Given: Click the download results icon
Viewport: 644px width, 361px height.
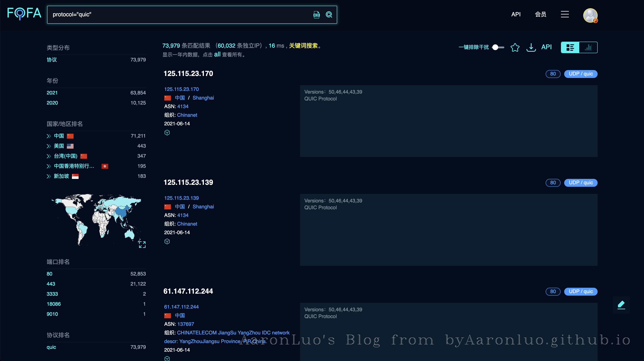Looking at the screenshot, I should [531, 47].
